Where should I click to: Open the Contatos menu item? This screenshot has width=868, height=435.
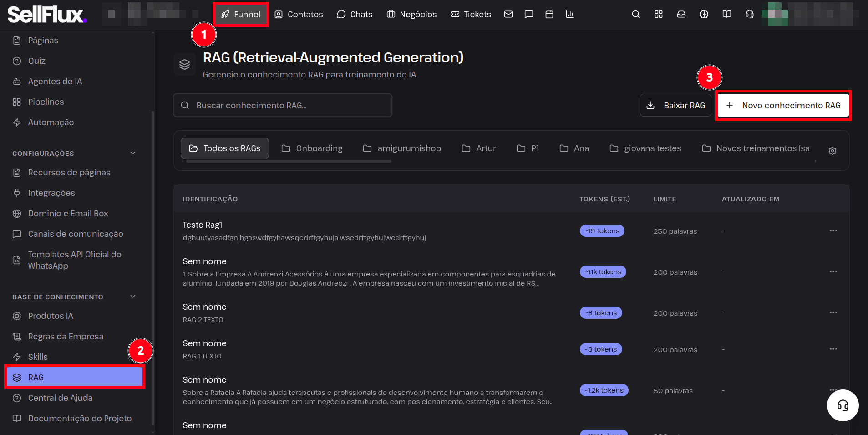click(x=299, y=14)
